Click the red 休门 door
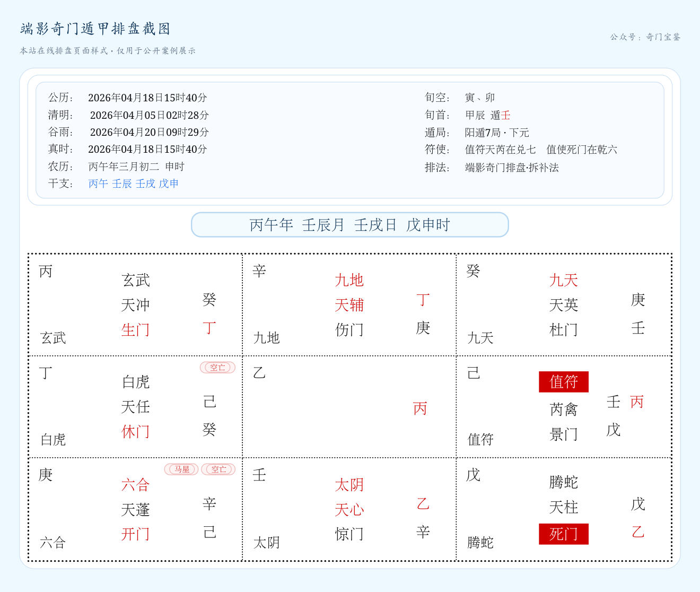700x592 pixels. (x=136, y=432)
